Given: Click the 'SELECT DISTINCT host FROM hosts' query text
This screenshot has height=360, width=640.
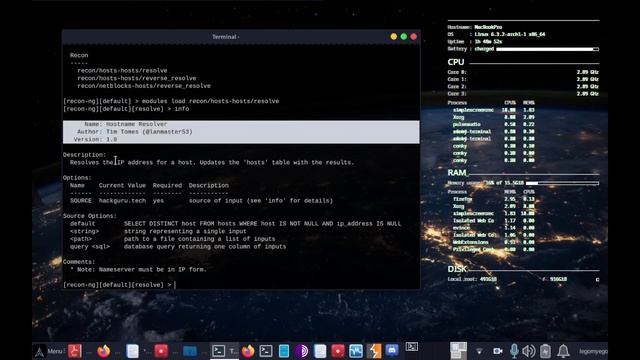Looking at the screenshot, I should pyautogui.click(x=262, y=224).
